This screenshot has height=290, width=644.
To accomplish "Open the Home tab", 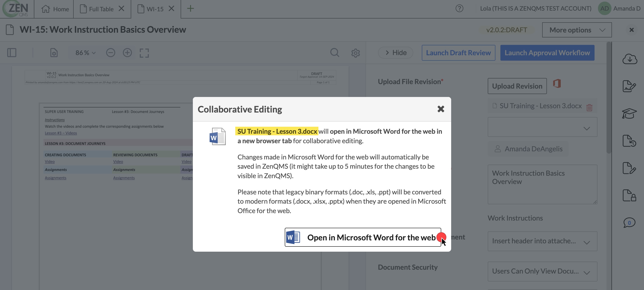I will (x=55, y=9).
